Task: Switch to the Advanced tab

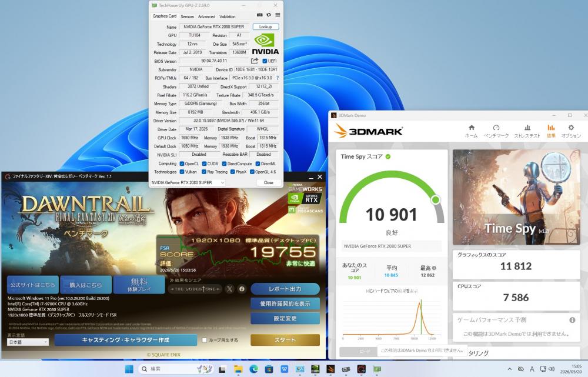Action: [x=206, y=16]
